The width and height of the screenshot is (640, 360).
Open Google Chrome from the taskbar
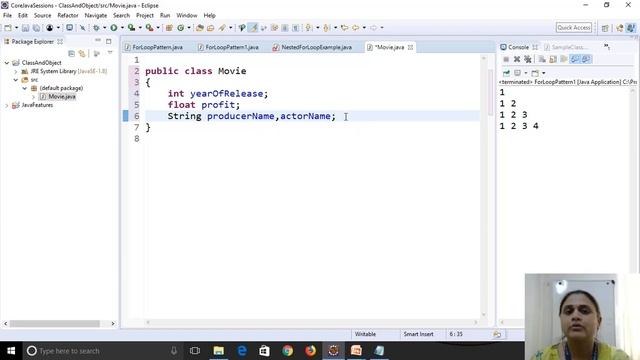click(287, 351)
